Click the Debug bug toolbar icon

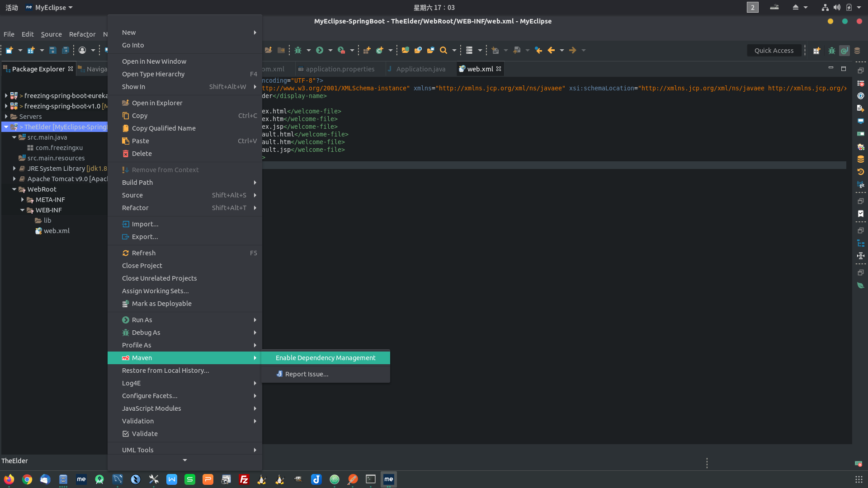pos(298,50)
